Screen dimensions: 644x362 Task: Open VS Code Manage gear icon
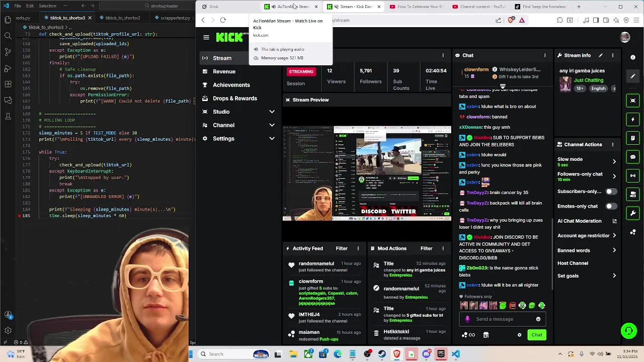[x=8, y=331]
